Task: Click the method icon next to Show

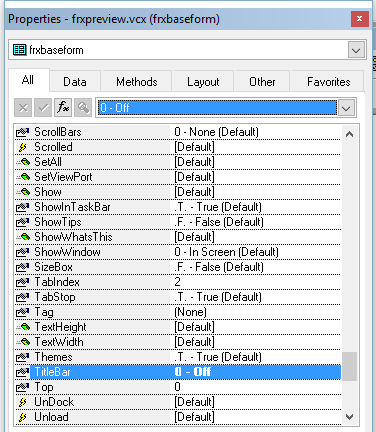Action: pyautogui.click(x=23, y=192)
